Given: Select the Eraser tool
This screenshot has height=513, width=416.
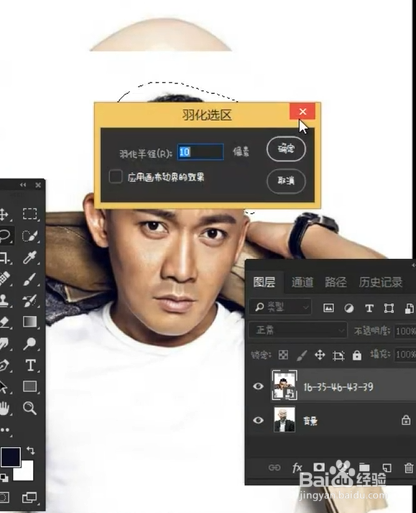Looking at the screenshot, I should (4, 322).
